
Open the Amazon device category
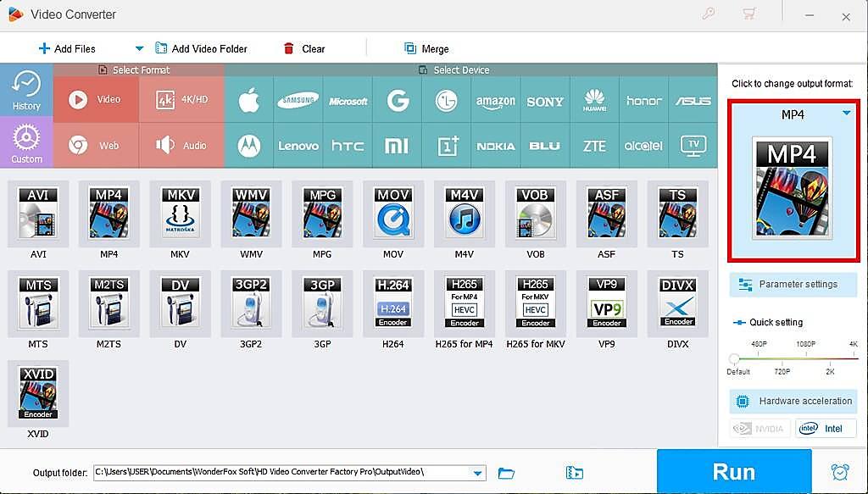tap(495, 100)
